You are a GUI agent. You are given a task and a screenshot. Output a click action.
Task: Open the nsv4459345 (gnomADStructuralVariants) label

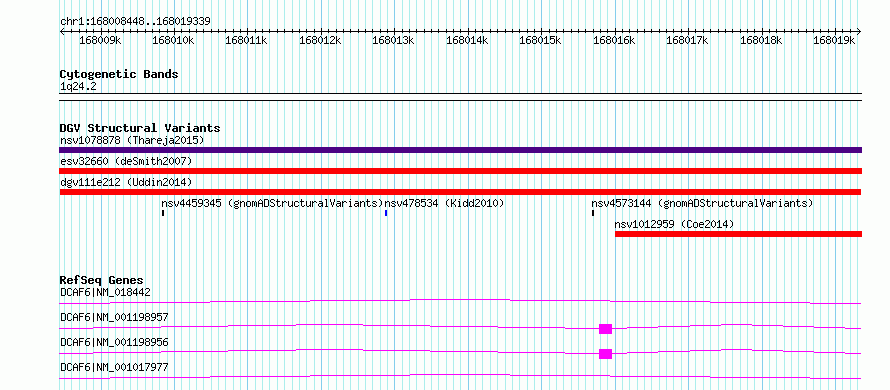point(272,203)
